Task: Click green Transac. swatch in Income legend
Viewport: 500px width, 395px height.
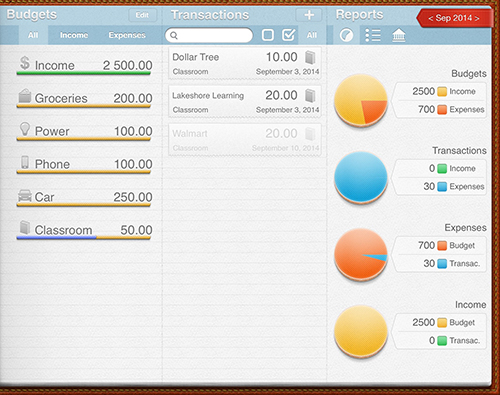Action: click(x=442, y=341)
